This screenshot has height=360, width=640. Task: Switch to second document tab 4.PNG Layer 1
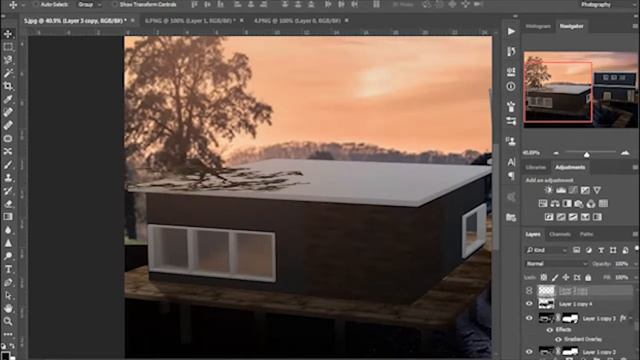190,20
